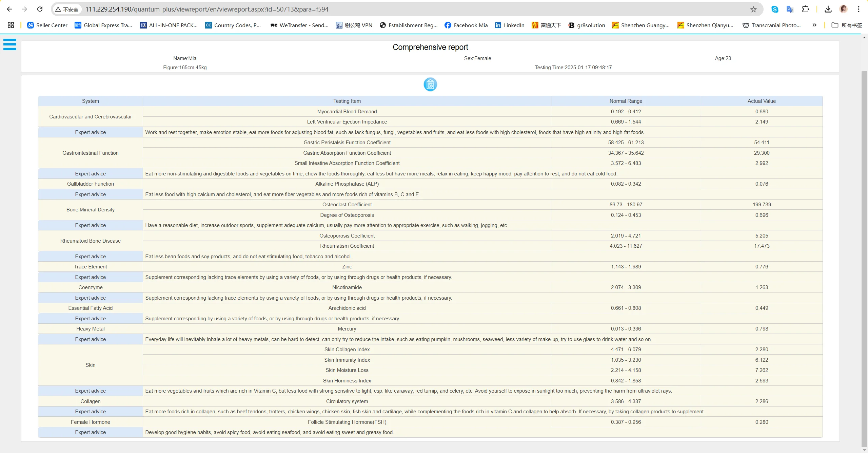
Task: Expand the hidden bookmarks chevron
Action: [x=814, y=25]
